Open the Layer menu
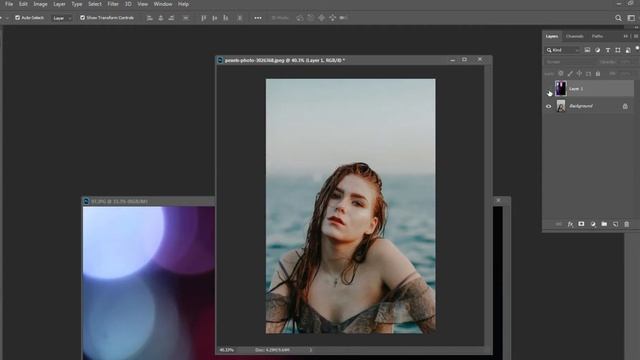 click(59, 4)
